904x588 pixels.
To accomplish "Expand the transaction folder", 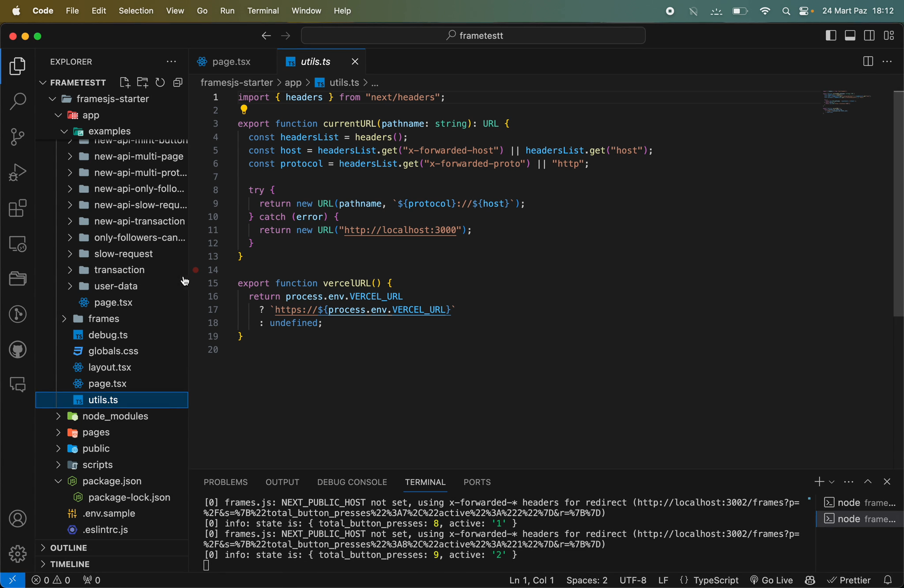I will coord(70,270).
